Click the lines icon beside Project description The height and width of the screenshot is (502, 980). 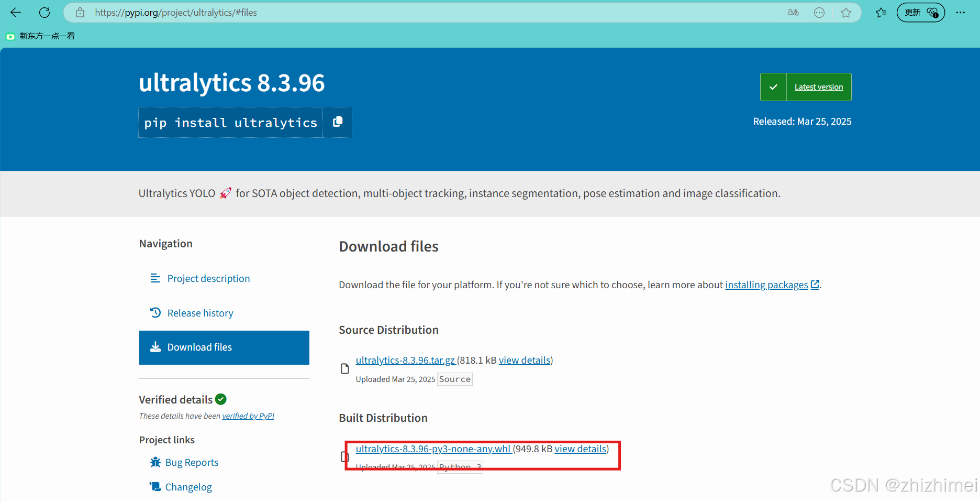[x=155, y=278]
